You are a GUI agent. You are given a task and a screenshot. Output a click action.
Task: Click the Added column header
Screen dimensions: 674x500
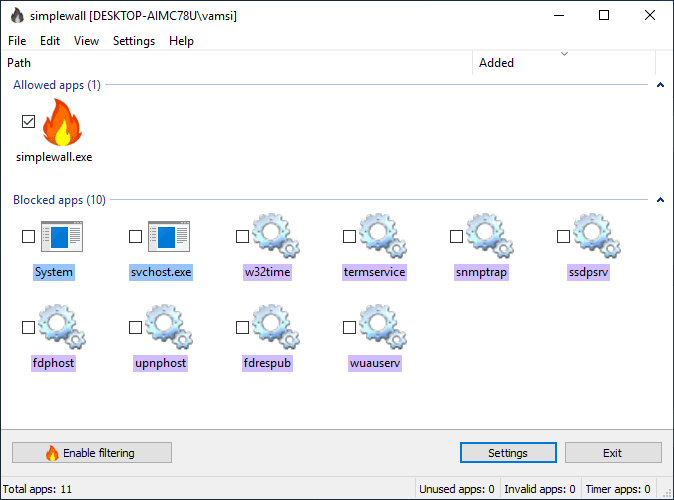[x=564, y=63]
